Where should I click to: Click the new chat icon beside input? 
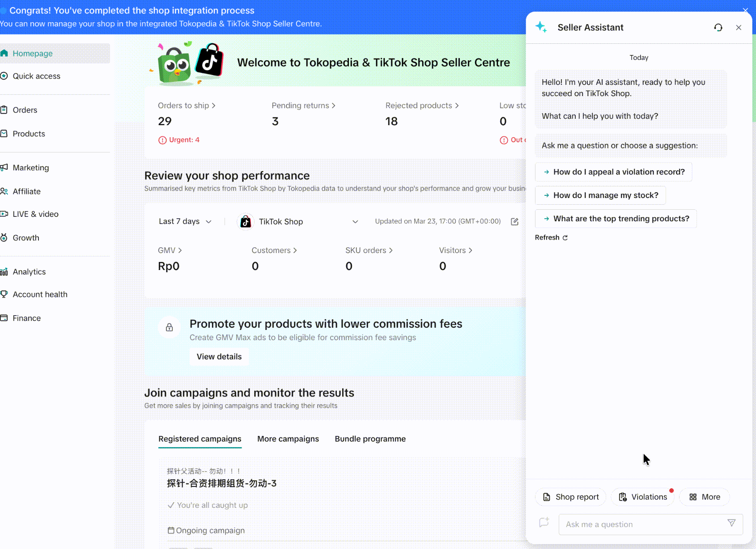pyautogui.click(x=544, y=522)
